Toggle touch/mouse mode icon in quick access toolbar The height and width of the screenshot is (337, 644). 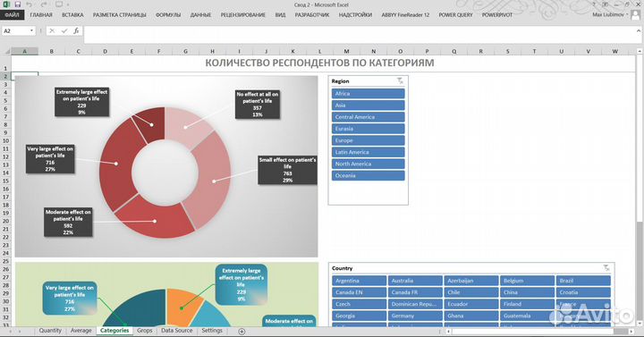point(59,4)
